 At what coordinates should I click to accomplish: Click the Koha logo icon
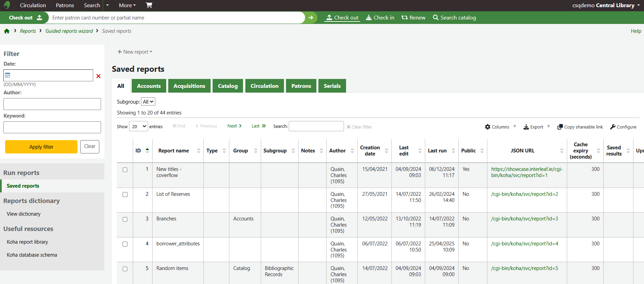pos(7,5)
